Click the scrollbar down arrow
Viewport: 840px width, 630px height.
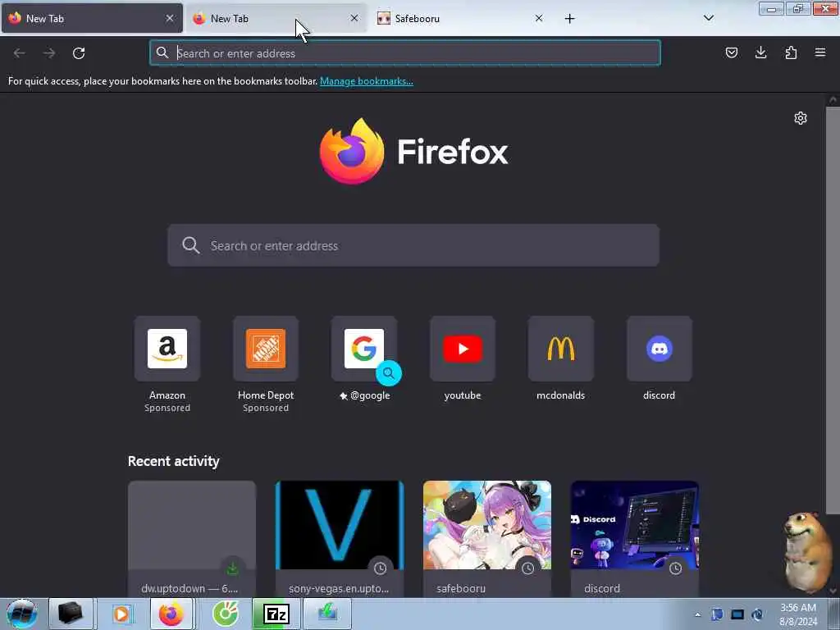(x=833, y=591)
